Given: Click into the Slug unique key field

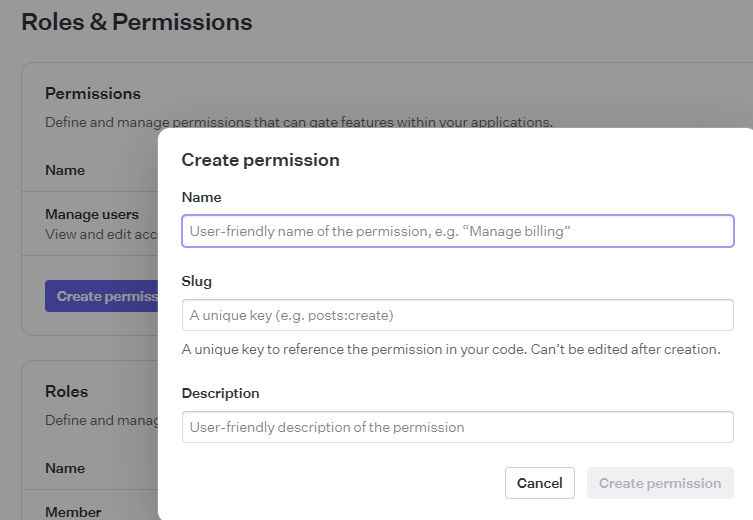Looking at the screenshot, I should (x=458, y=315).
